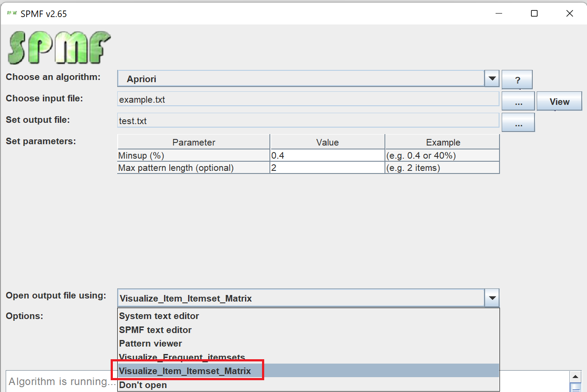Image resolution: width=587 pixels, height=392 pixels.
Task: Click the example.txt input file field
Action: click(x=308, y=99)
